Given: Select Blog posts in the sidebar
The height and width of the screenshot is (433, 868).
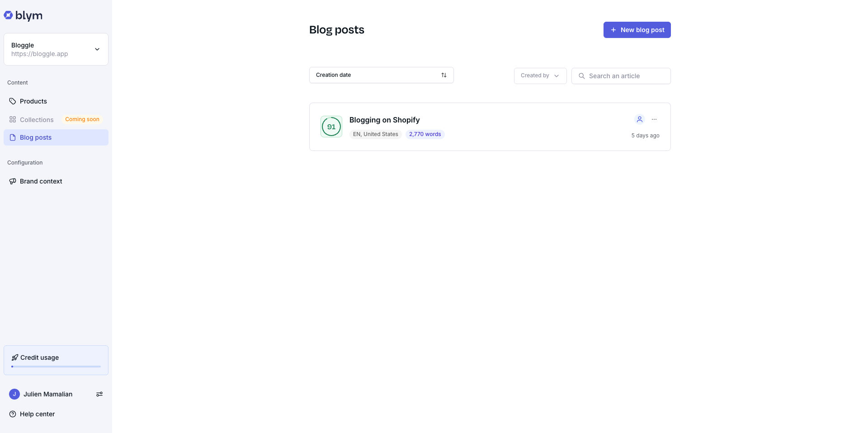Looking at the screenshot, I should (x=36, y=137).
